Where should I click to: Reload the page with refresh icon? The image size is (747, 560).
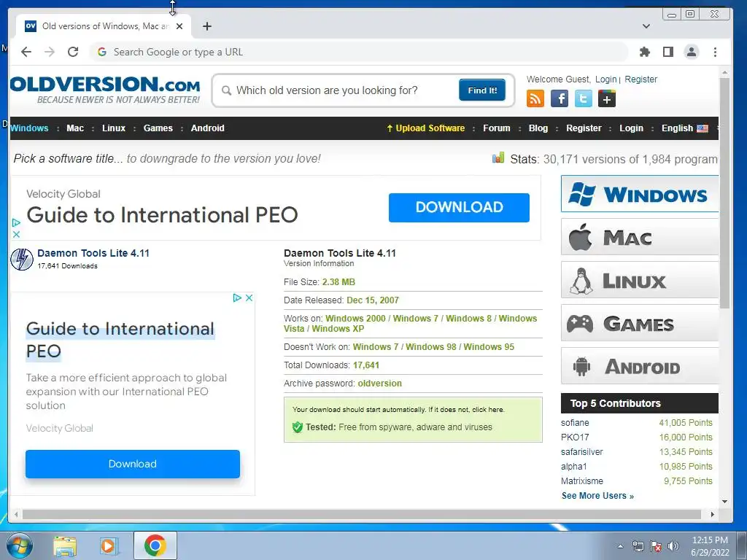(x=73, y=52)
